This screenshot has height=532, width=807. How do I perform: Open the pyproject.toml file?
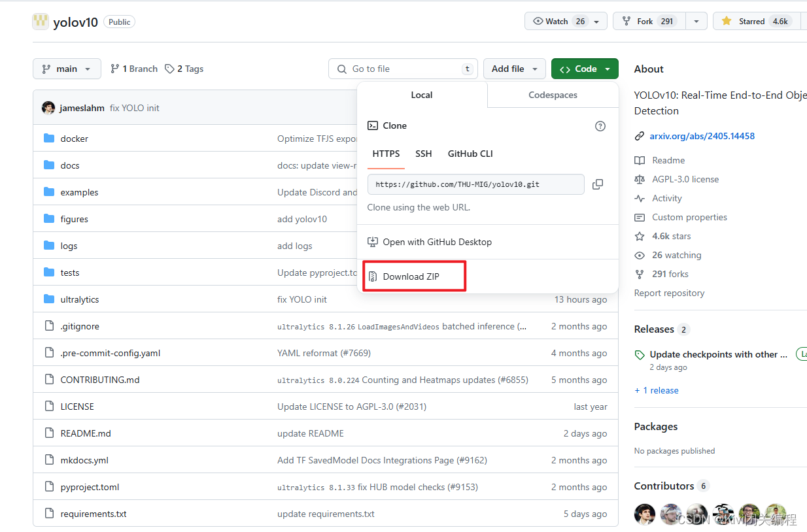point(90,487)
